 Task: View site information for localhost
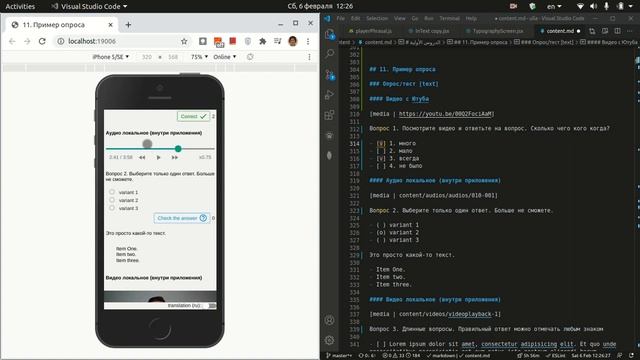(60, 41)
